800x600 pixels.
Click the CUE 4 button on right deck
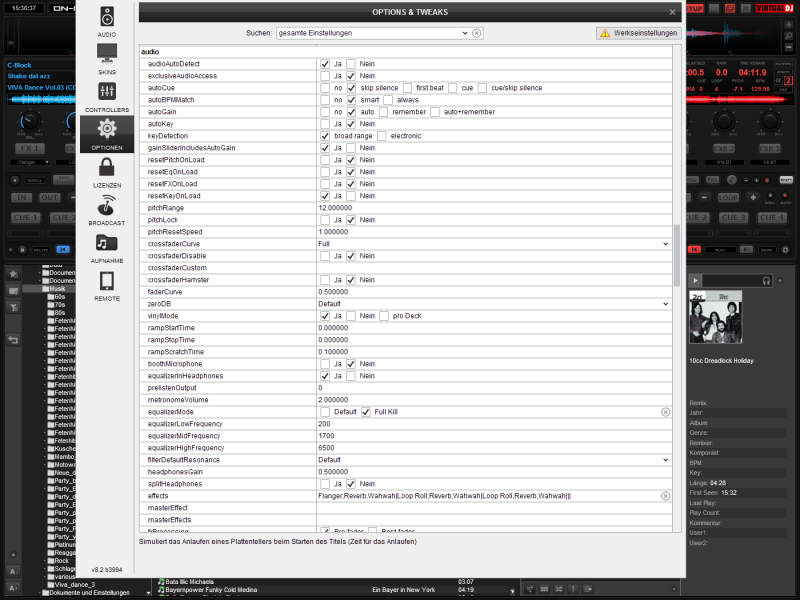tap(771, 218)
